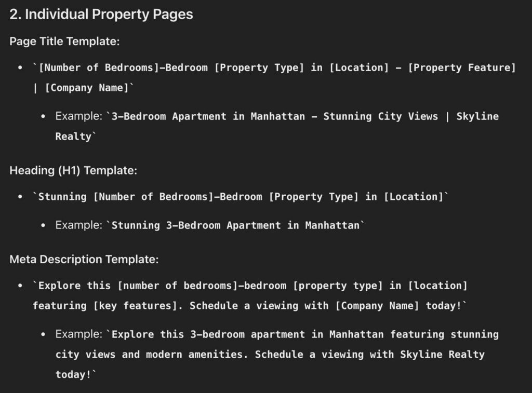Select the '2. Individual Property Pages' heading

101,14
